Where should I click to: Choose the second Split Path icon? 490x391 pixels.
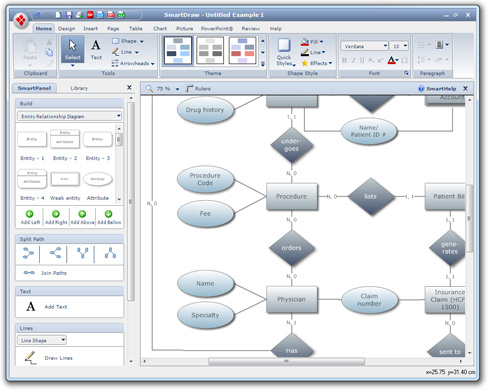click(55, 253)
